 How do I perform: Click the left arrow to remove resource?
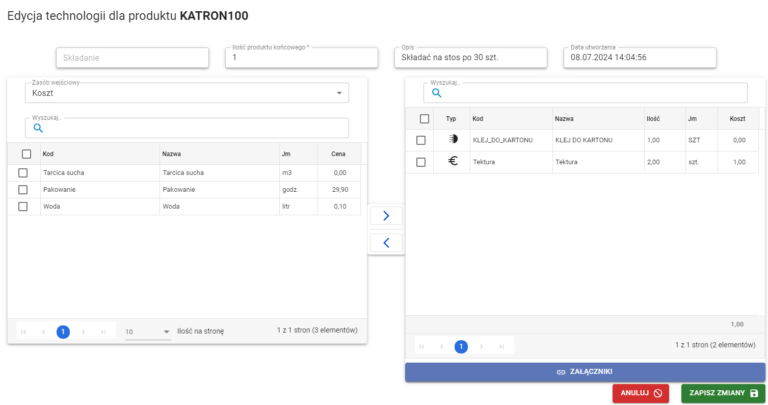(x=386, y=242)
